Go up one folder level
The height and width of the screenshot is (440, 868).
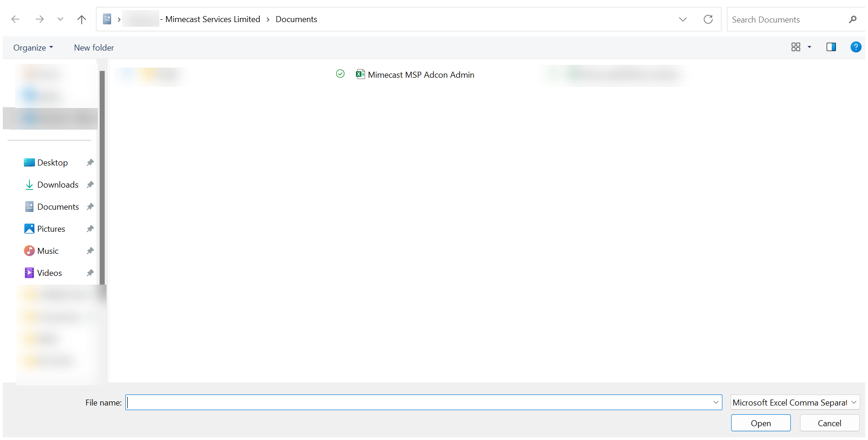(82, 19)
